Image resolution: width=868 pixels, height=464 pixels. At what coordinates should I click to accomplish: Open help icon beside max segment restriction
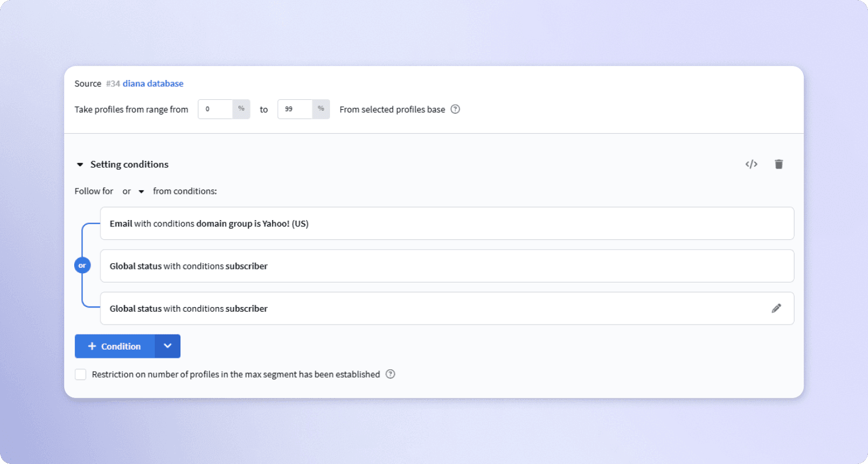tap(391, 374)
